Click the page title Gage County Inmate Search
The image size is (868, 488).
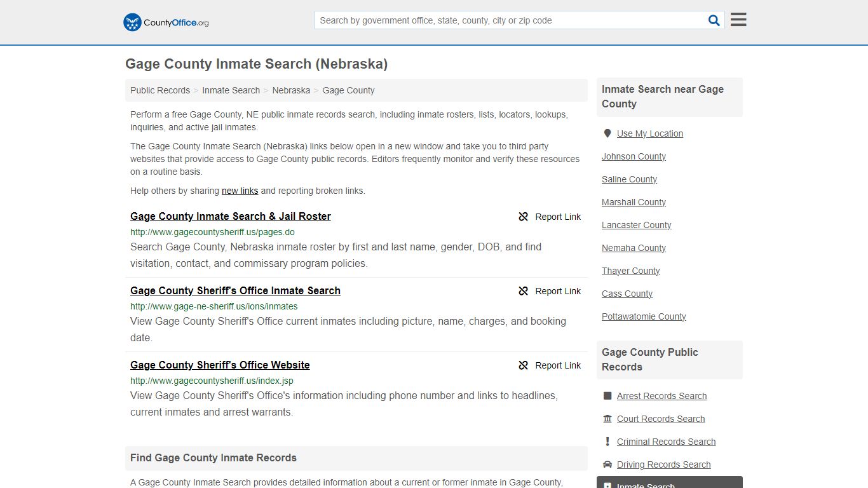(256, 64)
